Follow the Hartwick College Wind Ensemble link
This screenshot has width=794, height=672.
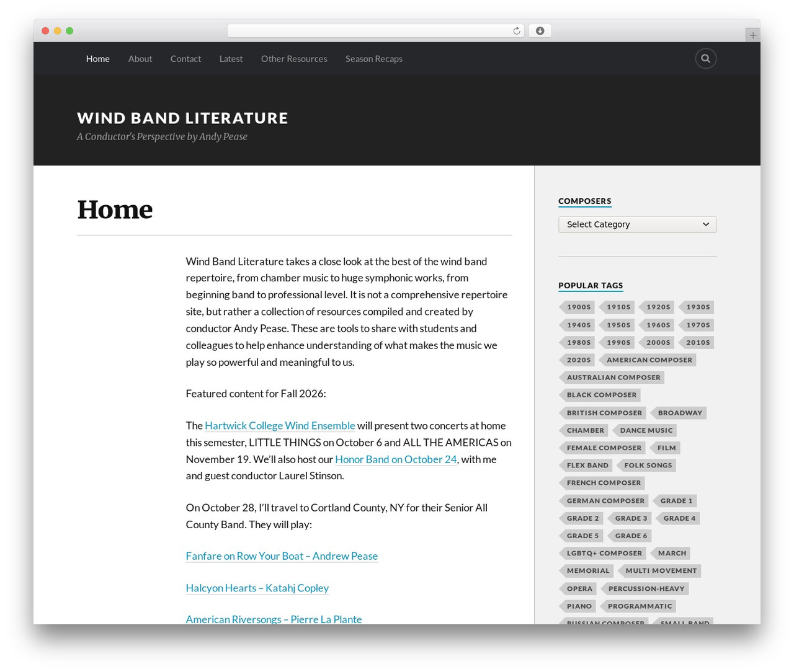coord(280,426)
